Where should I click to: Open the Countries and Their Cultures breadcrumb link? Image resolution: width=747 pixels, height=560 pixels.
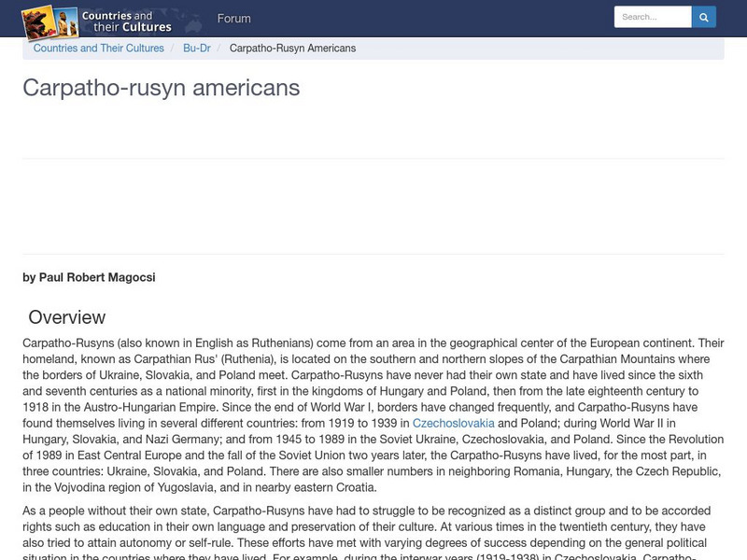[x=100, y=48]
